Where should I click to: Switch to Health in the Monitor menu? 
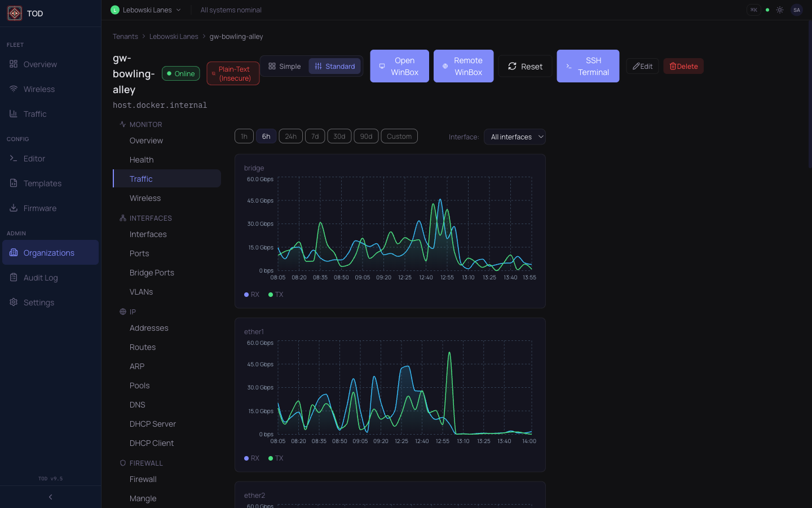(x=142, y=160)
